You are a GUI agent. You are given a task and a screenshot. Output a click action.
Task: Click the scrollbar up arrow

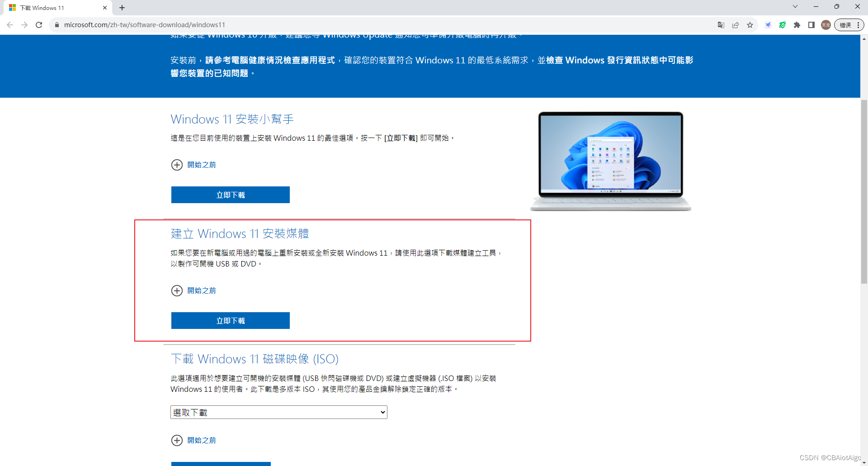point(864,39)
